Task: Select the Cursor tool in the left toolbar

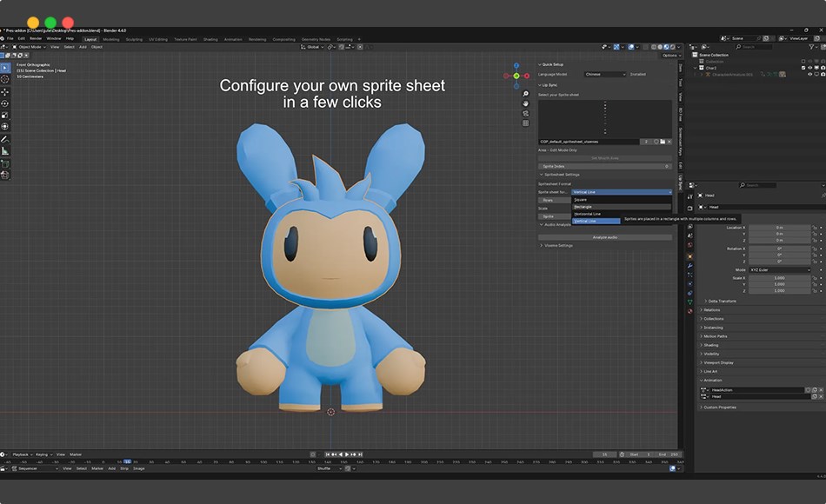Action: [x=5, y=79]
